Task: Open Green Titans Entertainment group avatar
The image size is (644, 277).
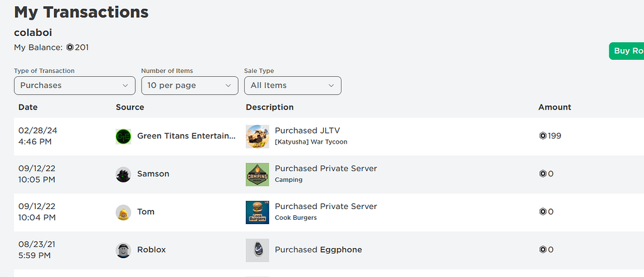Action: [123, 137]
